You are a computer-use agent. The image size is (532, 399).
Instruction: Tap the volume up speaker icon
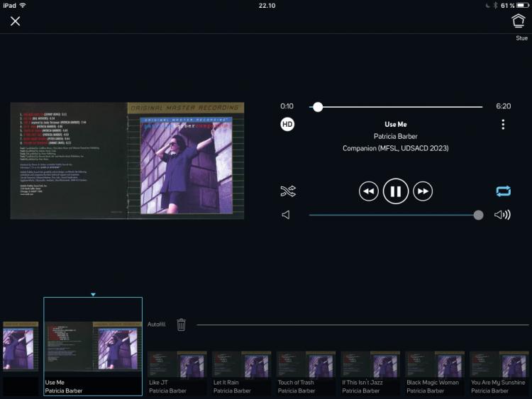click(x=502, y=215)
